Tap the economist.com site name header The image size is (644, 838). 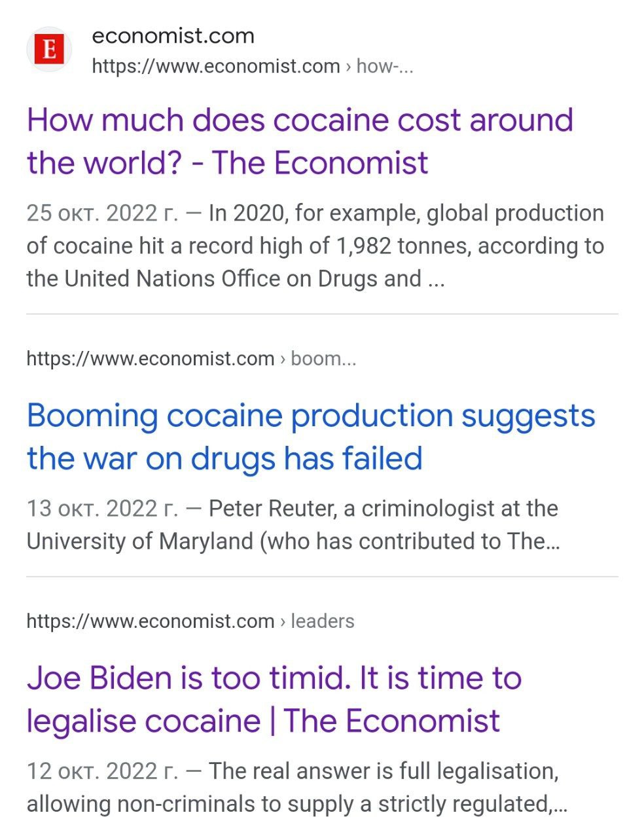[x=173, y=35]
